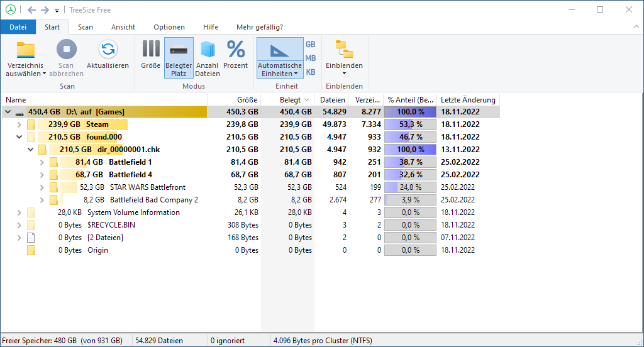Go back with the title bar arrow

31,10
